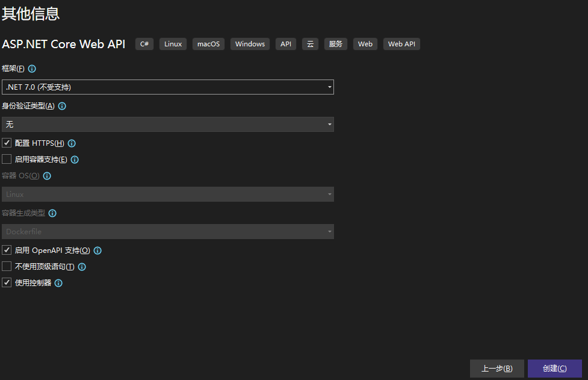Click the 框架(F) label text
This screenshot has height=380, width=588.
click(x=13, y=69)
